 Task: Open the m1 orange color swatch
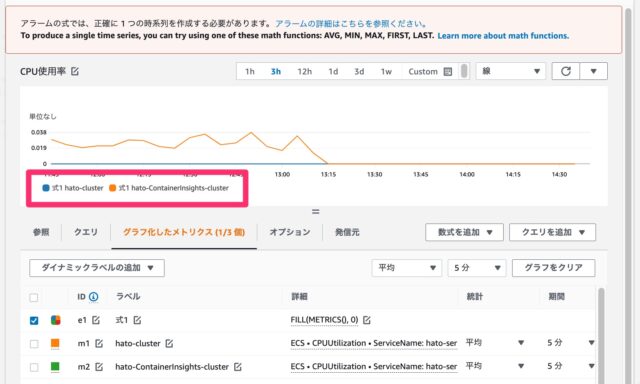pyautogui.click(x=55, y=344)
